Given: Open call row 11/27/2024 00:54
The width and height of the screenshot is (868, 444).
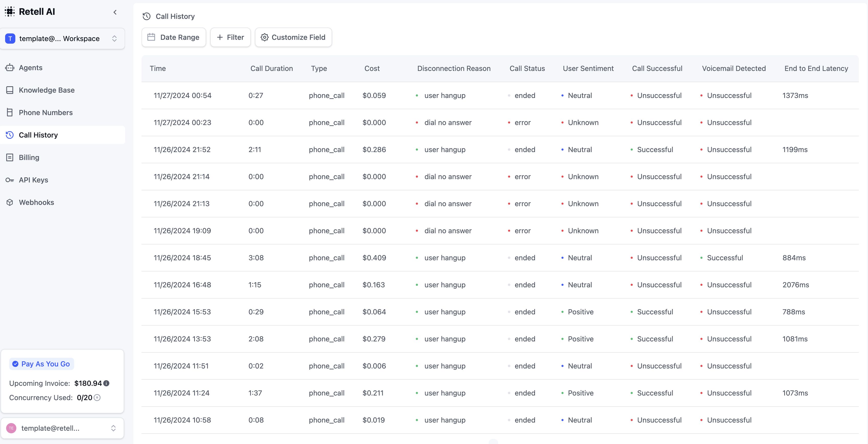Looking at the screenshot, I should [x=500, y=96].
